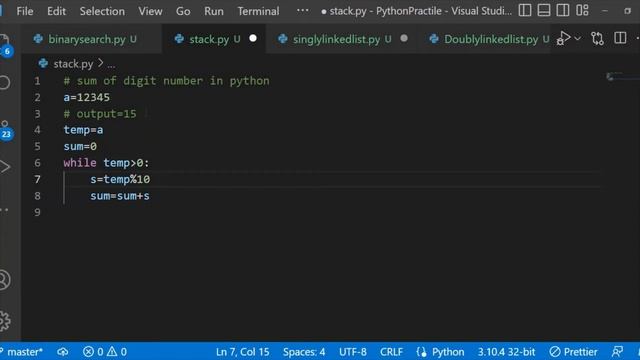Toggle secondary side bar layout icon

pos(563,11)
